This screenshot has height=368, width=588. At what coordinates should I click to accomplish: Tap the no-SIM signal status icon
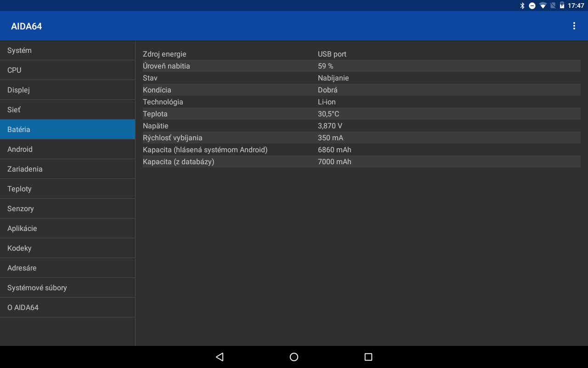click(553, 6)
